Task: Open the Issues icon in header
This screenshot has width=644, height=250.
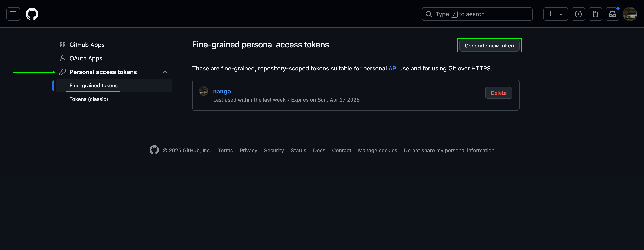Action: click(x=578, y=14)
